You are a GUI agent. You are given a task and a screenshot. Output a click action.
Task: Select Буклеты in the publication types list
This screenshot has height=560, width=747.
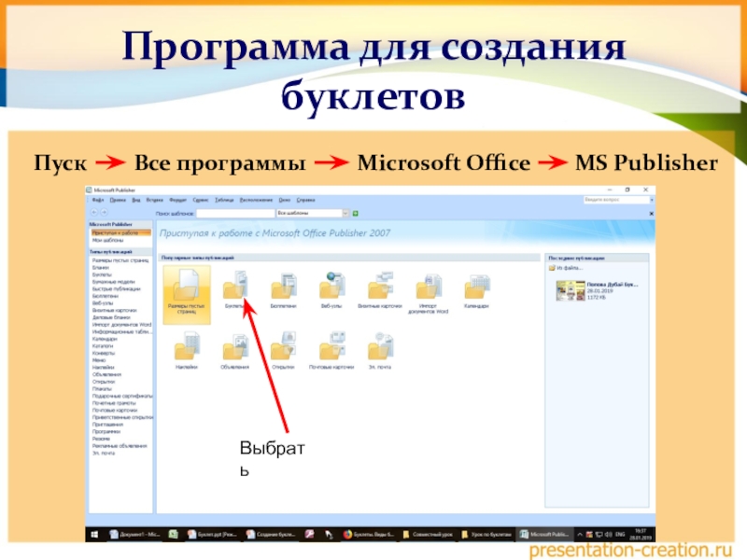click(102, 274)
